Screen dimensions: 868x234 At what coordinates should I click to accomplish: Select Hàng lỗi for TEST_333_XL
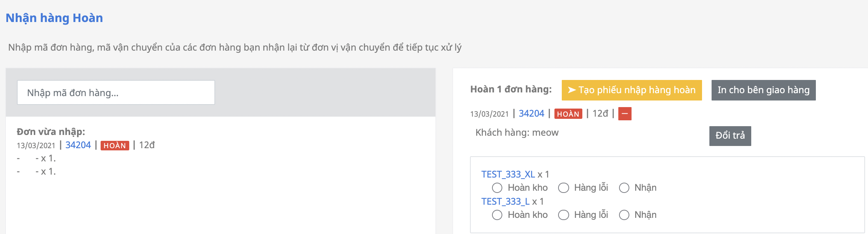pos(564,188)
